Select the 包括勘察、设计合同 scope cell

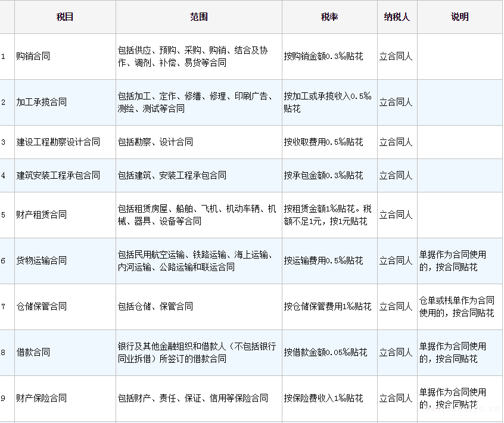(155, 142)
